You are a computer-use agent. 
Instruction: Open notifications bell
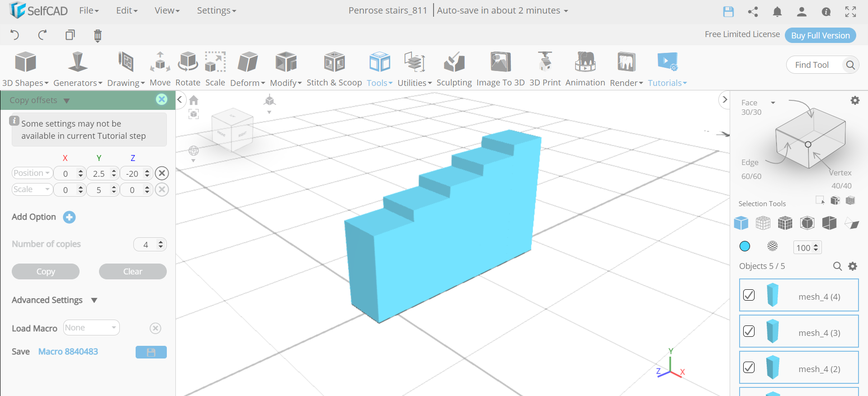click(777, 12)
